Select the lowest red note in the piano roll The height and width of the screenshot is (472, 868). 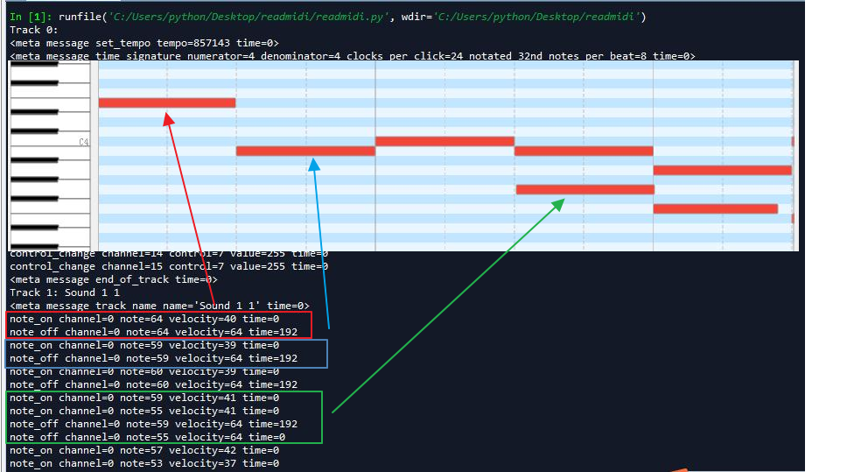point(715,209)
